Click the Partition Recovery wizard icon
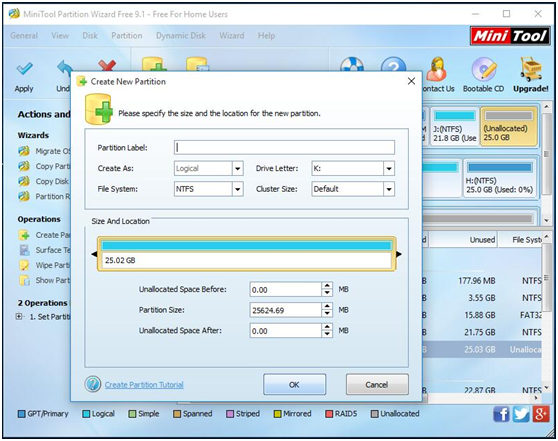Viewport: 558px width, 441px height. pos(24,196)
